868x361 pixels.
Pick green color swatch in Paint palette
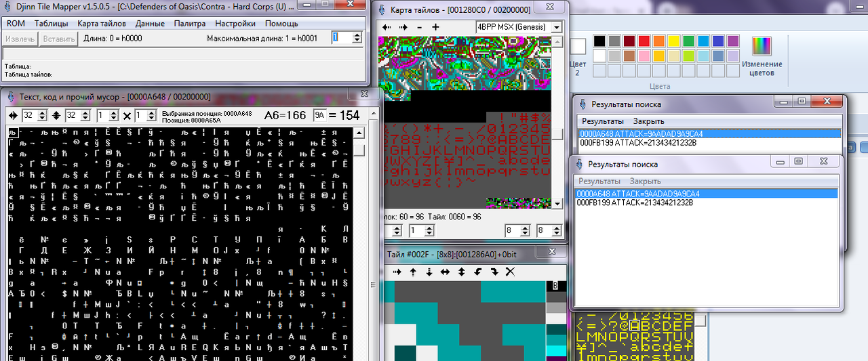click(x=689, y=41)
